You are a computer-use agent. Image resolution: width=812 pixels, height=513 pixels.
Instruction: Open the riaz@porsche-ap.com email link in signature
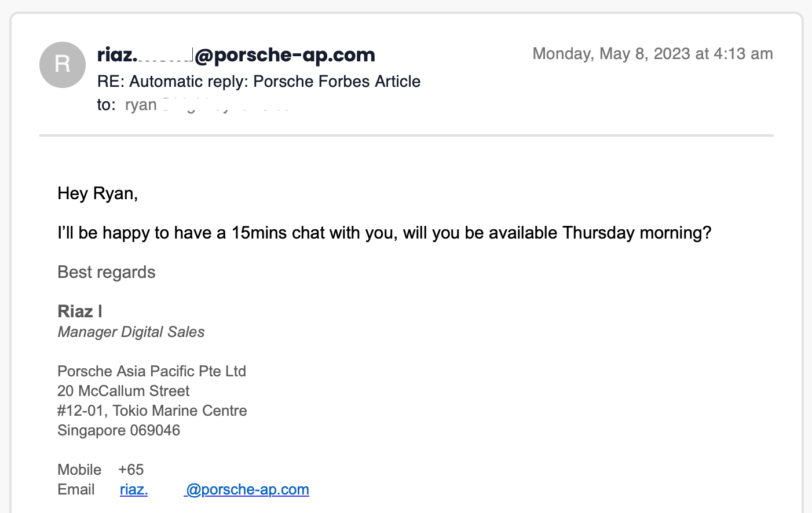click(x=214, y=490)
